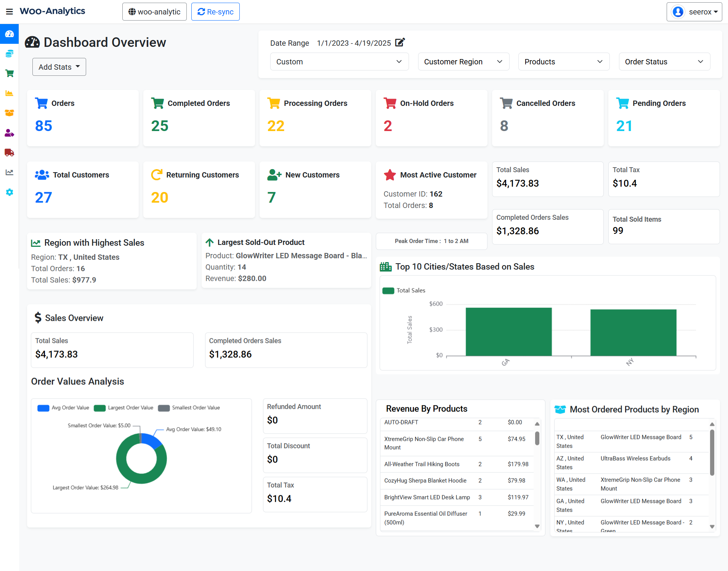
Task: Open the settings gear icon in sidebar
Action: (9, 192)
